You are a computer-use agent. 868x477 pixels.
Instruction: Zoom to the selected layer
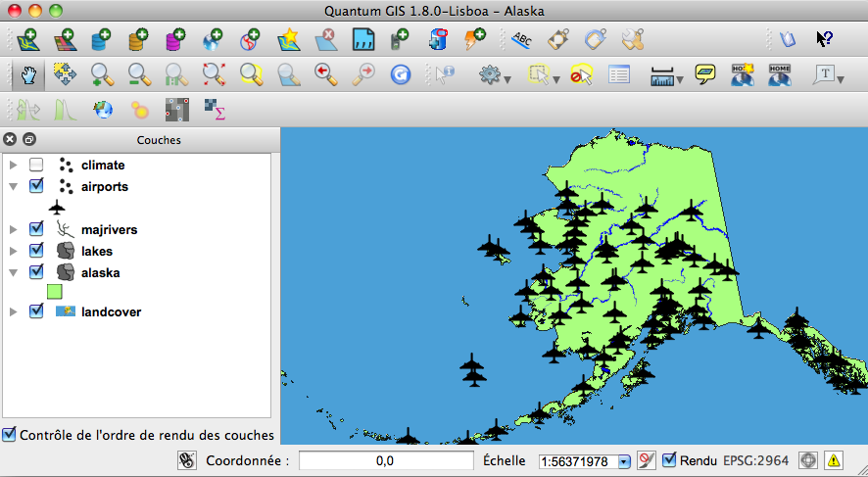[x=288, y=74]
